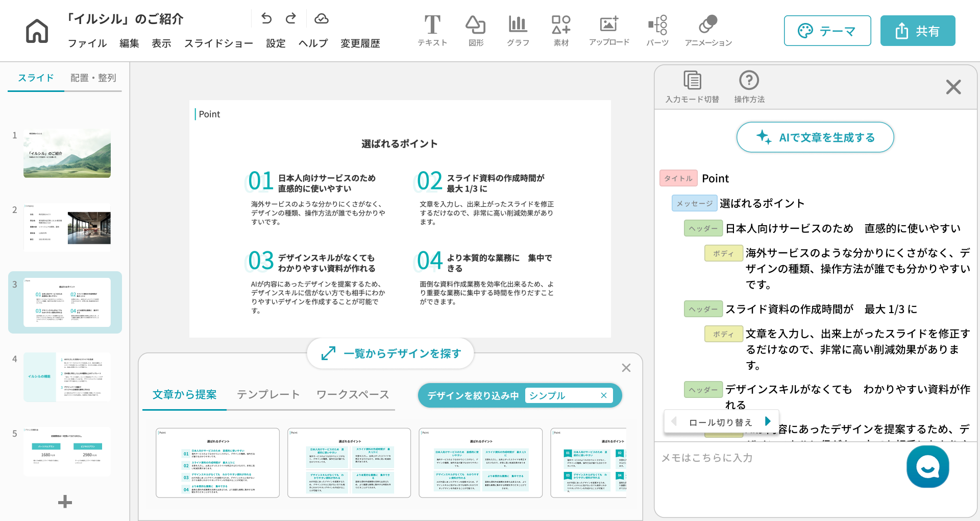Screen dimensions: 980x521
Task: Toggle 入力モード切替 input mode
Action: click(x=692, y=87)
